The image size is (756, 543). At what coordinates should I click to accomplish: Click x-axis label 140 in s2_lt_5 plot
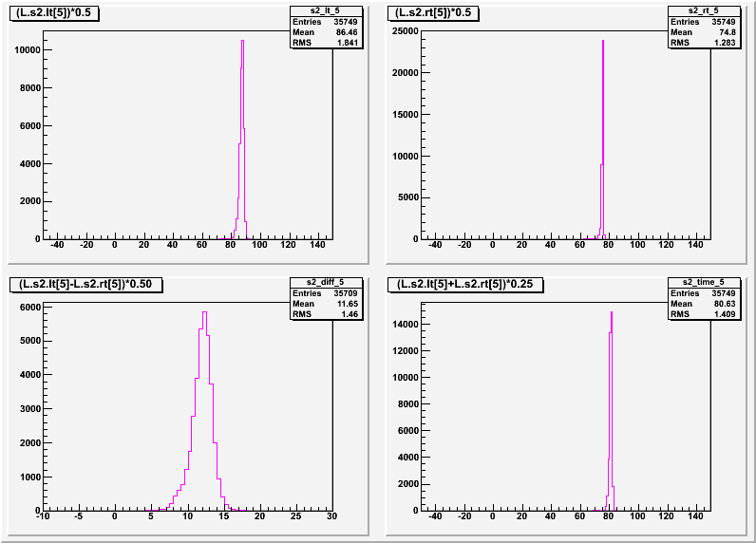pyautogui.click(x=317, y=245)
